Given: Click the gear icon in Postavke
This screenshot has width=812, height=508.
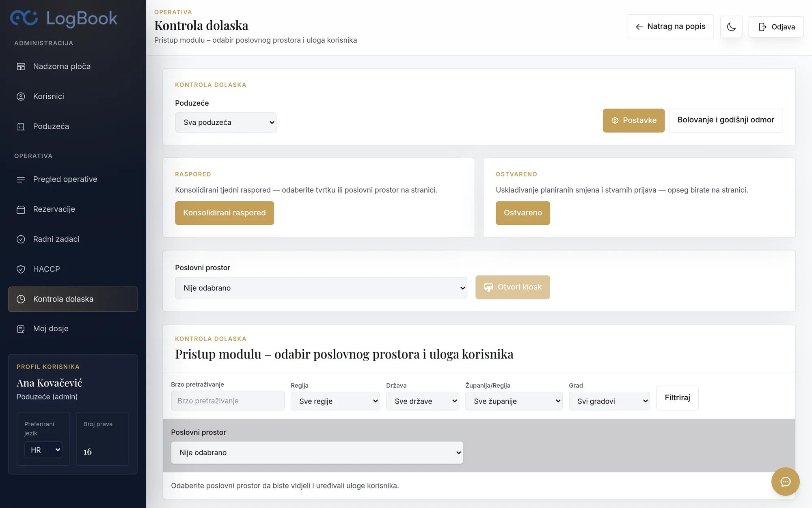Looking at the screenshot, I should [x=615, y=120].
